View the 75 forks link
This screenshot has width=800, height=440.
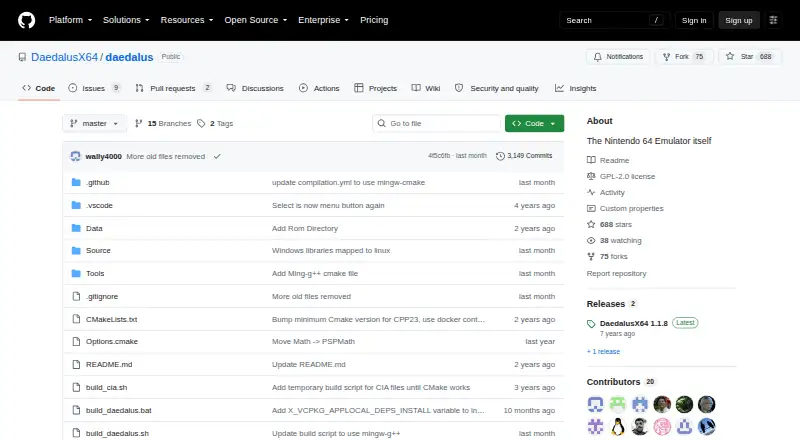coord(607,257)
